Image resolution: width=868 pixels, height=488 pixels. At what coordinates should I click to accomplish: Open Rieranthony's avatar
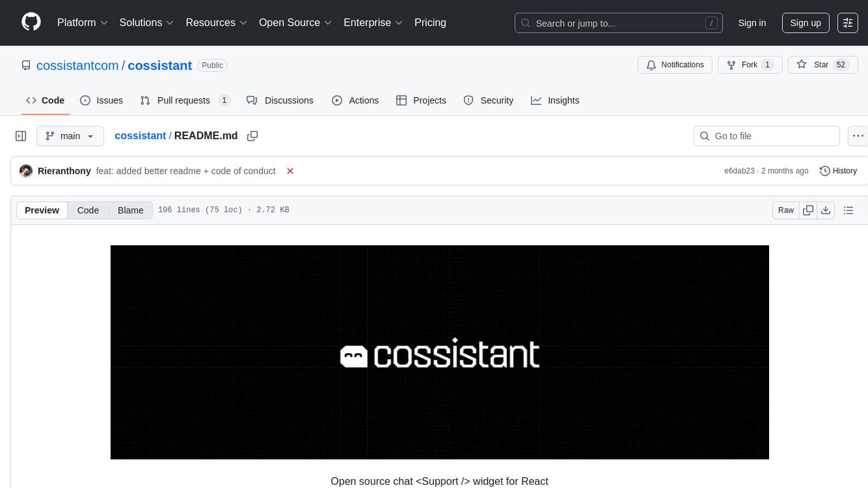(26, 171)
